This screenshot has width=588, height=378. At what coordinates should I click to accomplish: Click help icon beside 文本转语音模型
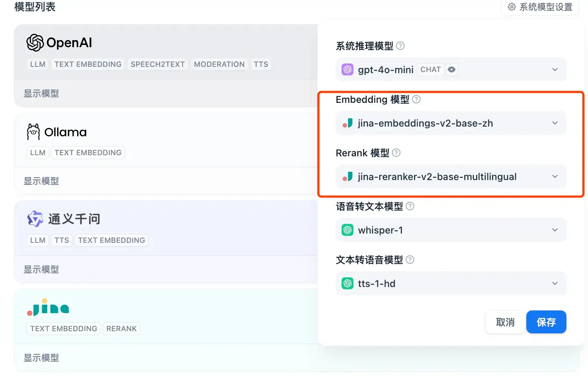410,260
